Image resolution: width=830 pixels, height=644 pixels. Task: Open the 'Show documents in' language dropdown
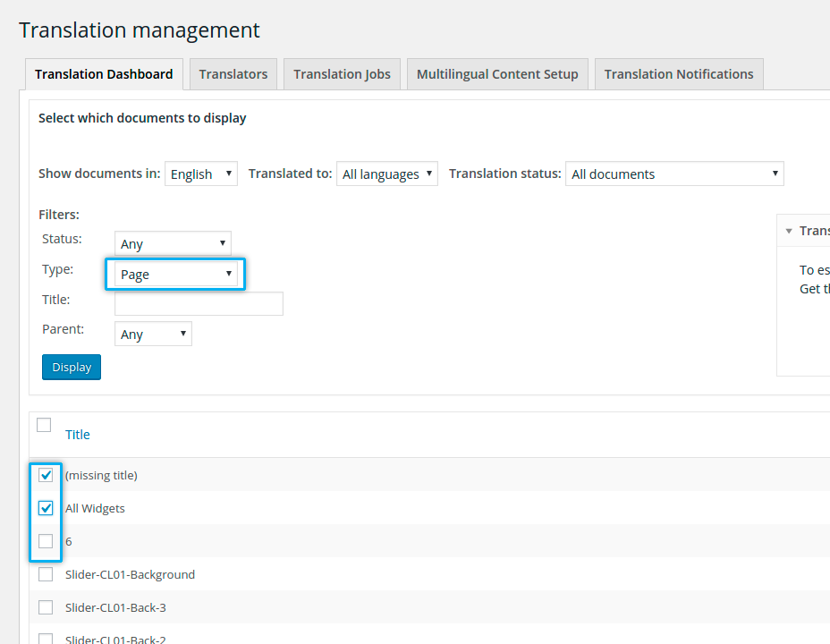coord(201,174)
